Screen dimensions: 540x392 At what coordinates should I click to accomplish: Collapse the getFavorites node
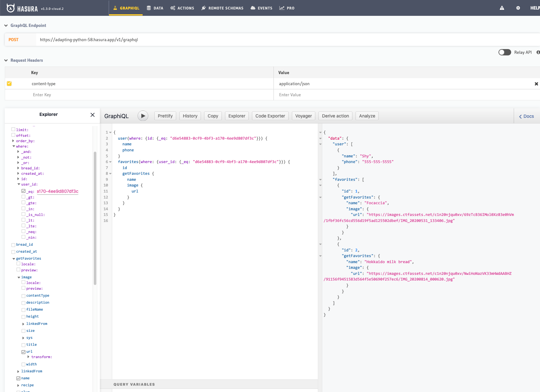(x=14, y=259)
